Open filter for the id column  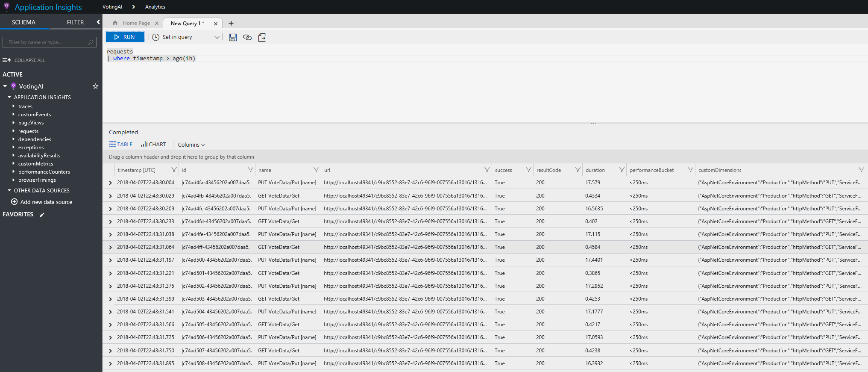click(x=250, y=170)
